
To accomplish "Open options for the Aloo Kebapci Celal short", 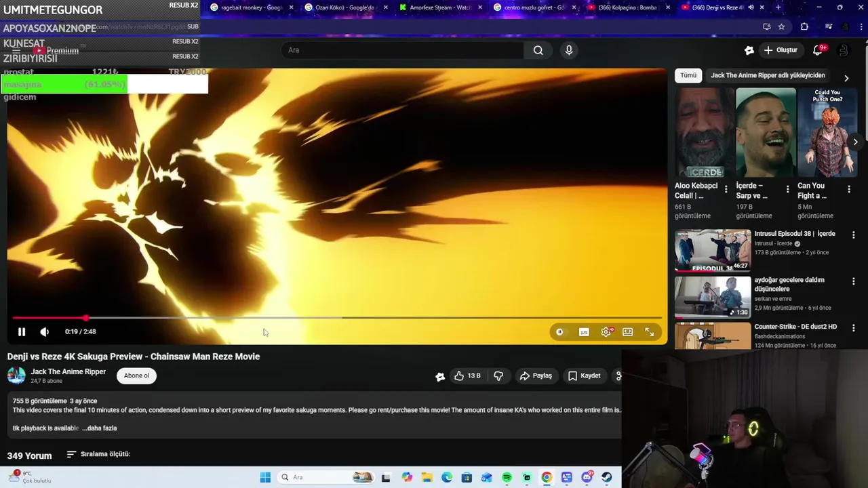I will 726,189.
